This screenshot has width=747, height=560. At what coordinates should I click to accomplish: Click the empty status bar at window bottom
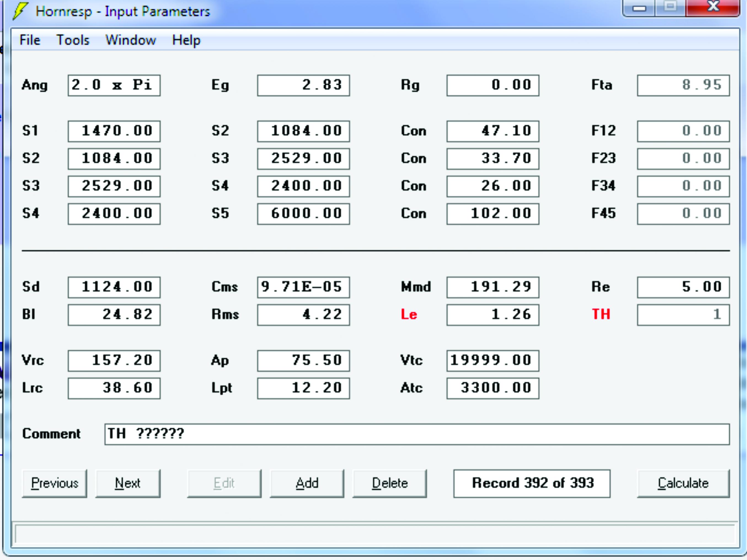coord(375,534)
